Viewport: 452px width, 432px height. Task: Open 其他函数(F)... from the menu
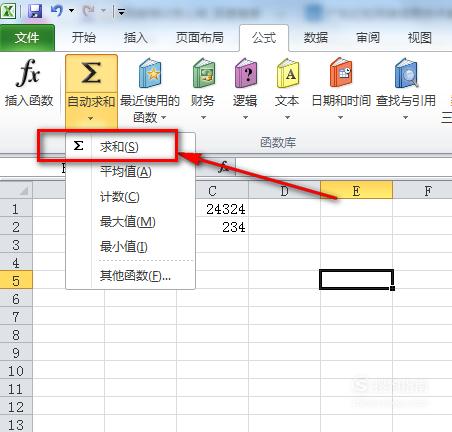point(130,275)
